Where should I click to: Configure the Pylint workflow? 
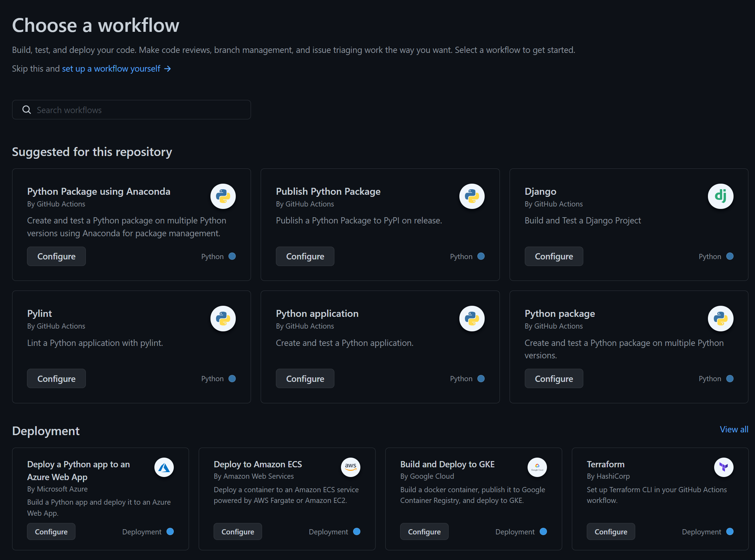pos(56,378)
